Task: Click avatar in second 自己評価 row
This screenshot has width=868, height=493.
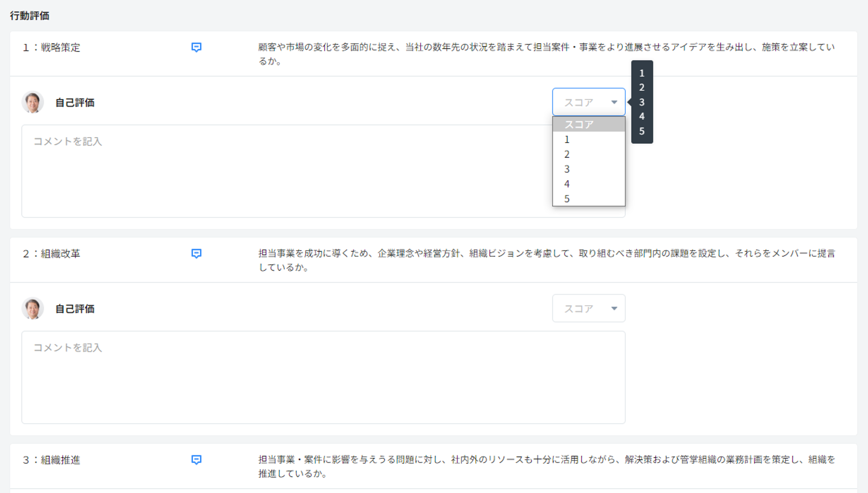Action: tap(32, 308)
